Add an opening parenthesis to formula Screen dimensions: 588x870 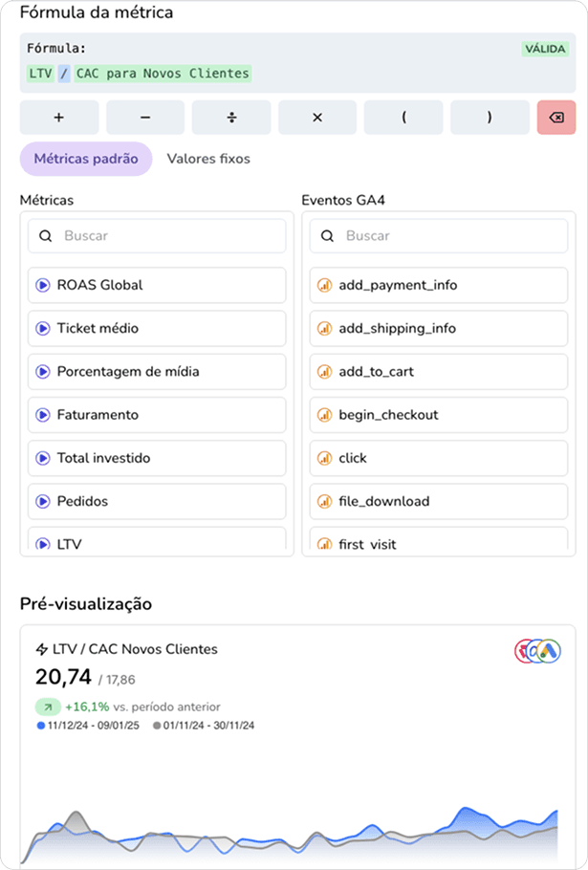[403, 118]
